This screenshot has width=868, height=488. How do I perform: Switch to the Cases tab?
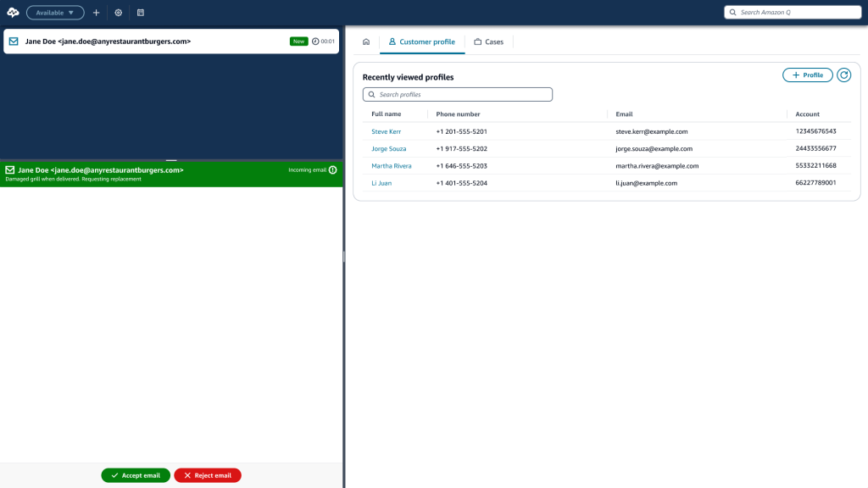pos(488,41)
